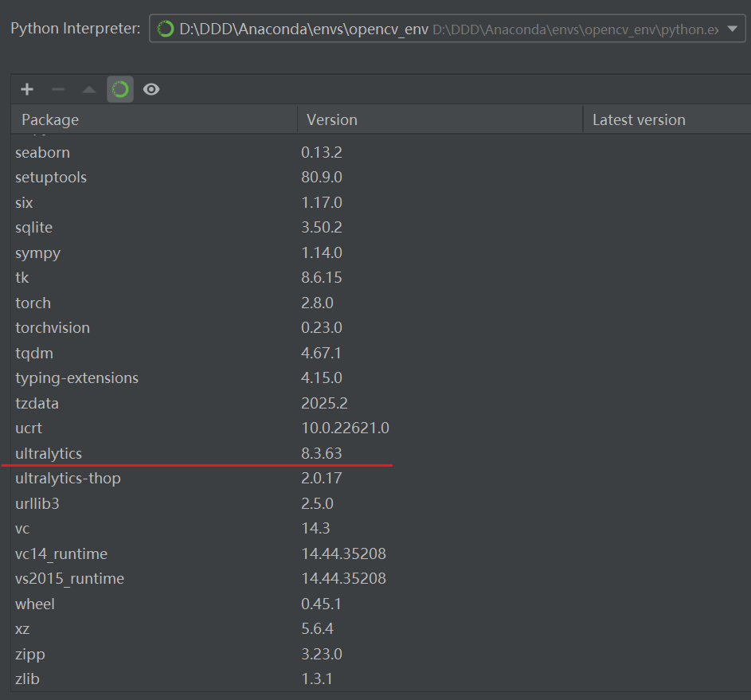
Task: Select the seaborn package row
Action: (x=381, y=152)
